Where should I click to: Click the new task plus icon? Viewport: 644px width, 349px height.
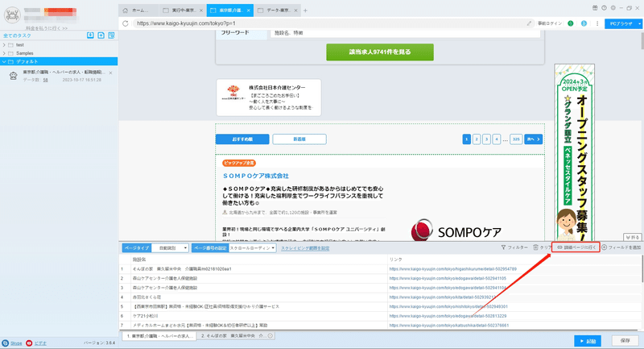tap(101, 35)
